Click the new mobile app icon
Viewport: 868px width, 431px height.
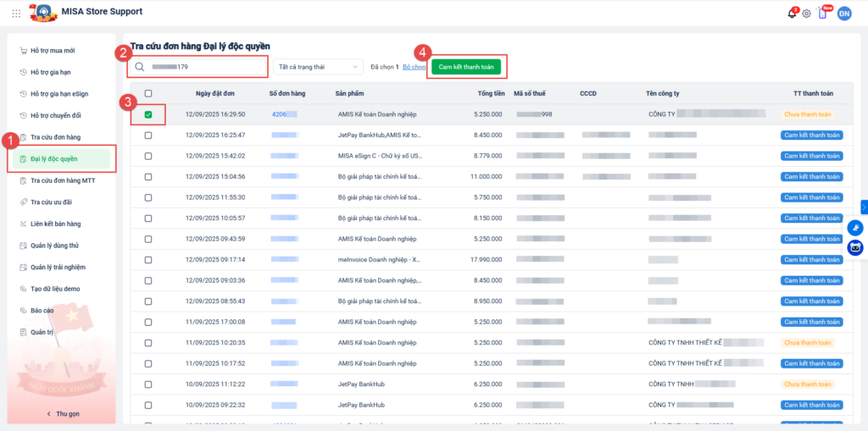[822, 14]
